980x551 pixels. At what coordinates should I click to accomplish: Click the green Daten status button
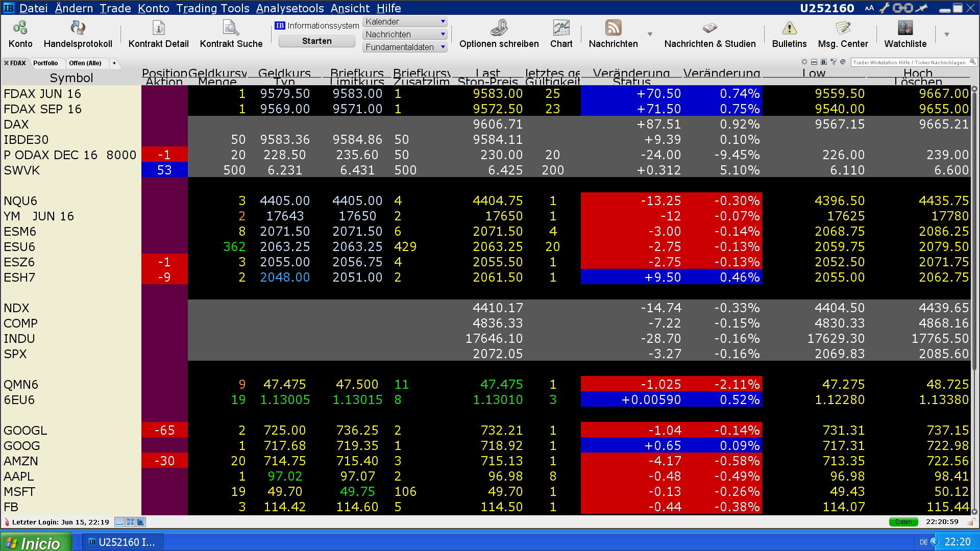tap(903, 522)
